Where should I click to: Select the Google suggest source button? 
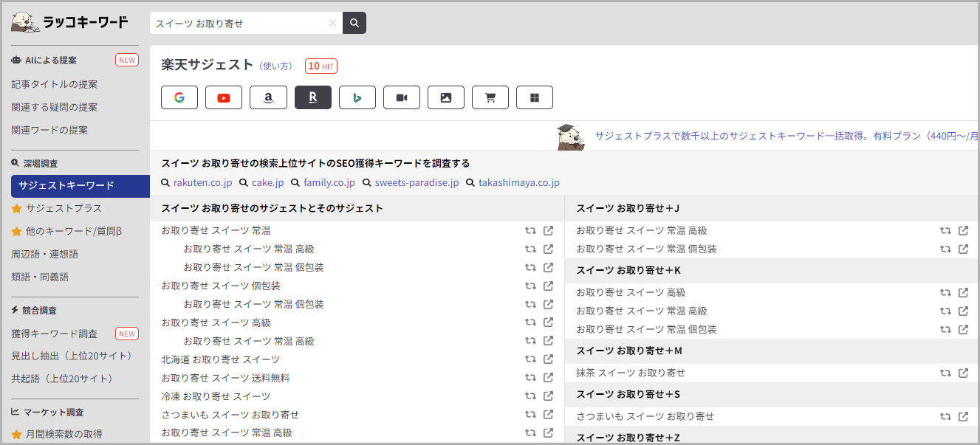tap(179, 97)
